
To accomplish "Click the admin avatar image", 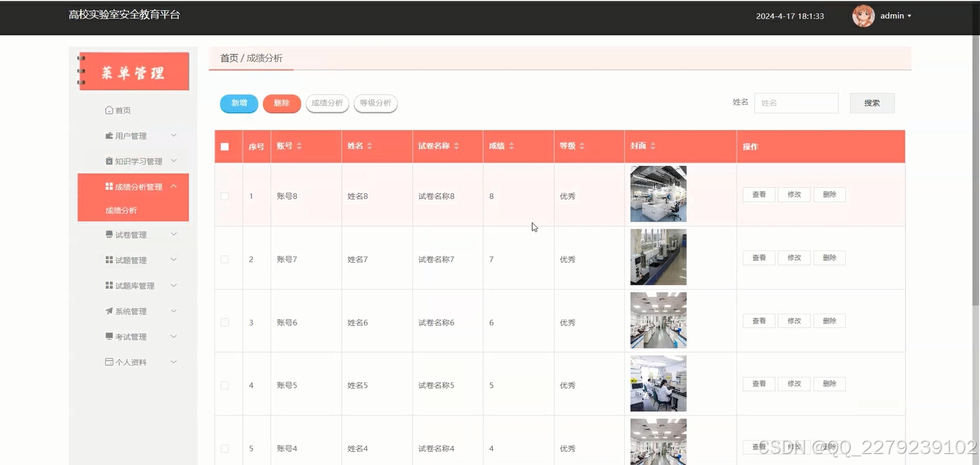I will (863, 15).
